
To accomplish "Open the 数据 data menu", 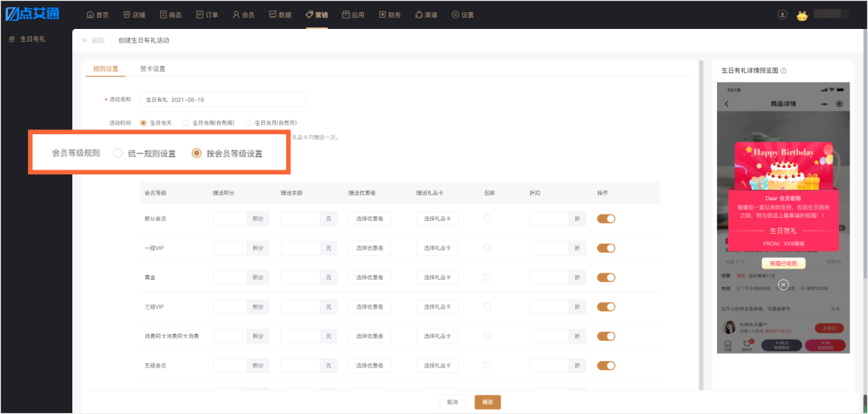I will [x=280, y=15].
